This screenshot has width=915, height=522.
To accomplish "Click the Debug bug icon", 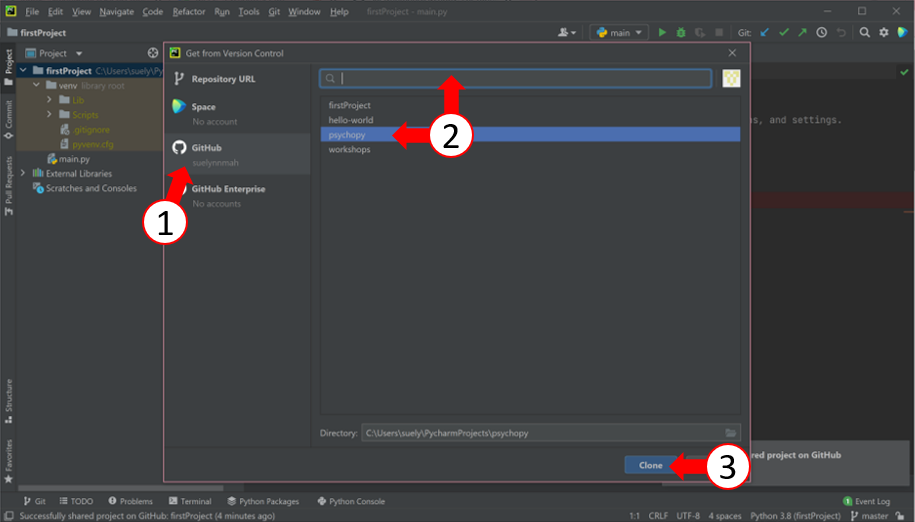I will (x=680, y=32).
